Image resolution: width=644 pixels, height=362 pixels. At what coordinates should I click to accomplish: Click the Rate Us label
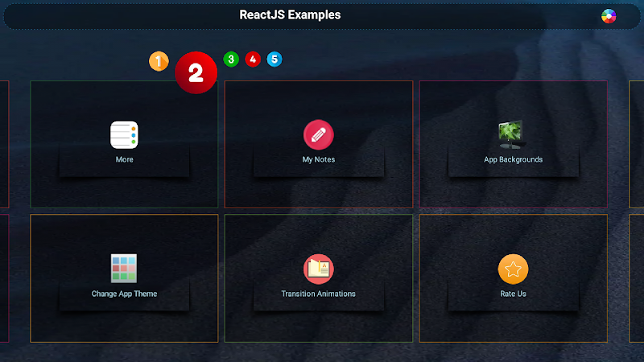tap(513, 294)
